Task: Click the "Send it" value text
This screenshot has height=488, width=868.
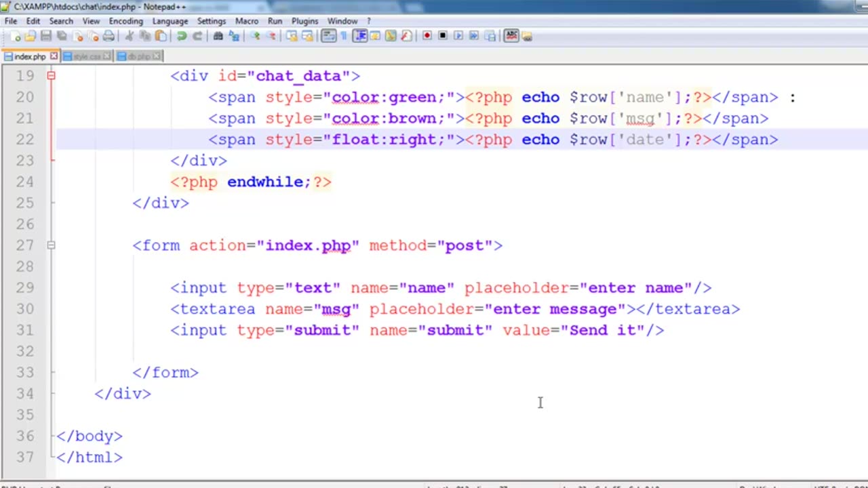Action: tap(602, 330)
